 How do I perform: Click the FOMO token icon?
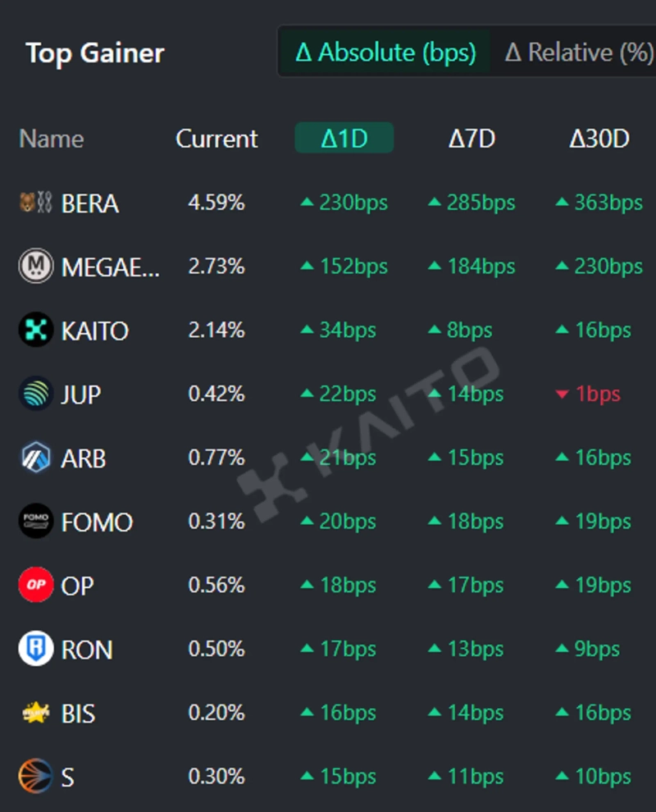point(35,522)
